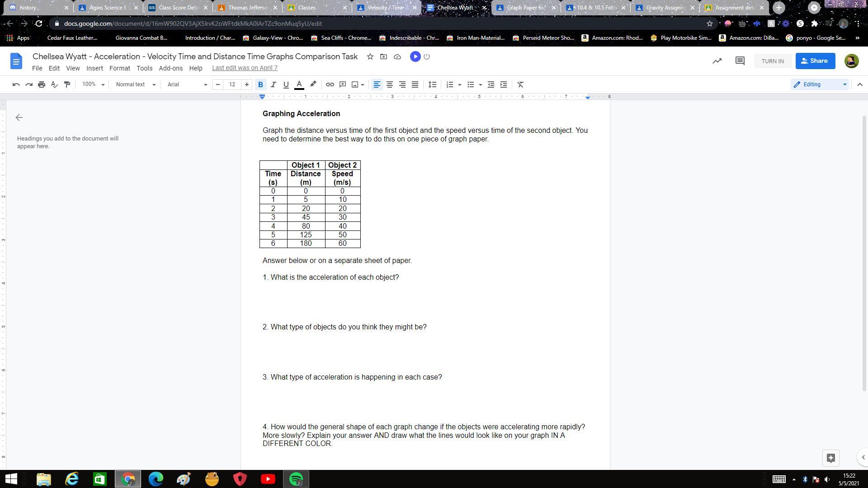The width and height of the screenshot is (868, 488).
Task: Expand the Arial font dropdown
Action: point(187,84)
